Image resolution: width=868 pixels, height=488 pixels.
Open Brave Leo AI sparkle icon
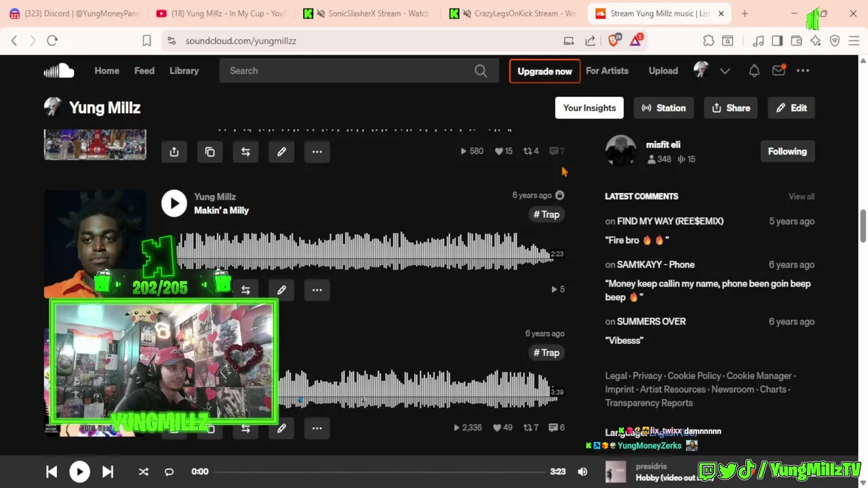(816, 41)
